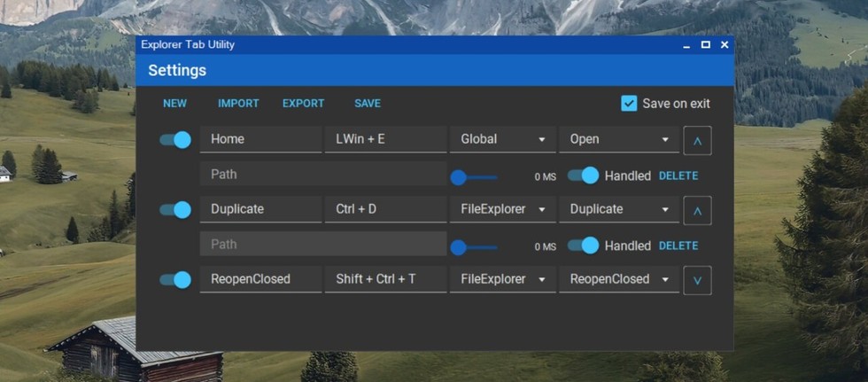Click the delay slider under Home row
Screen dimensions: 868x382
click(474, 177)
